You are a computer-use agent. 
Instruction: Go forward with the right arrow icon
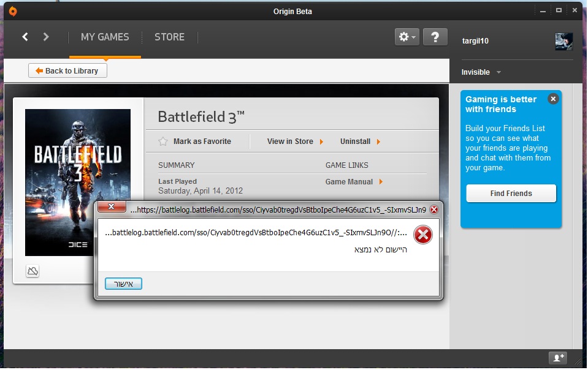pyautogui.click(x=46, y=37)
